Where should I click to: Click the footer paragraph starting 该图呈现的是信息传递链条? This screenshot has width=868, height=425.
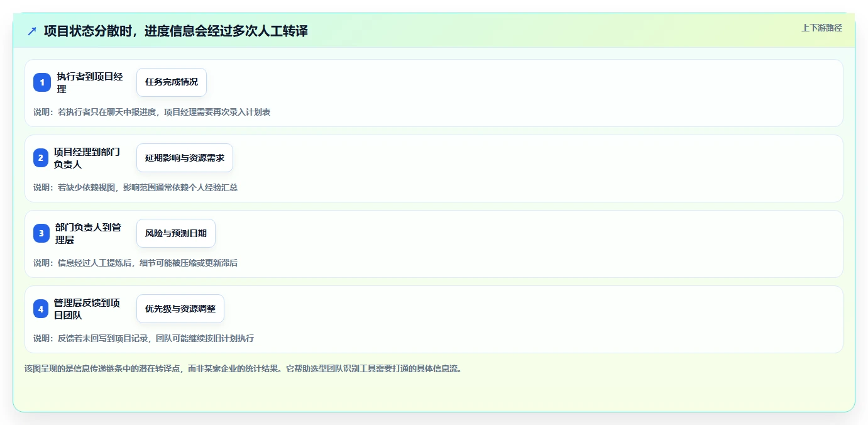(244, 368)
